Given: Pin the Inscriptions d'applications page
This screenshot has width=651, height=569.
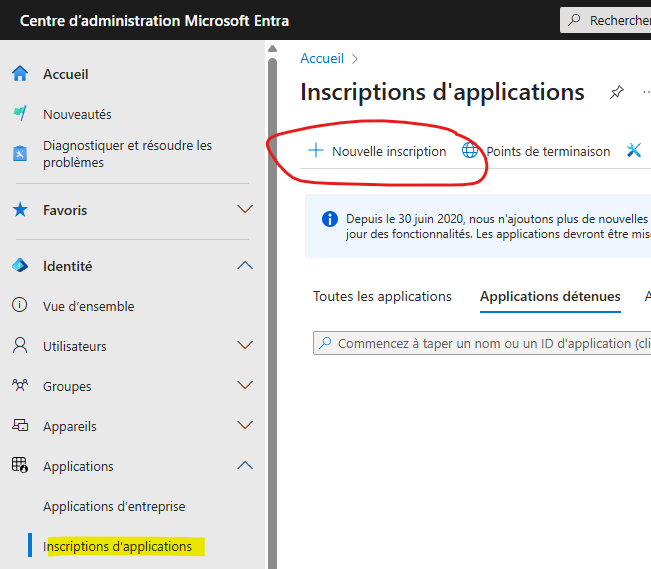Looking at the screenshot, I should 617,92.
